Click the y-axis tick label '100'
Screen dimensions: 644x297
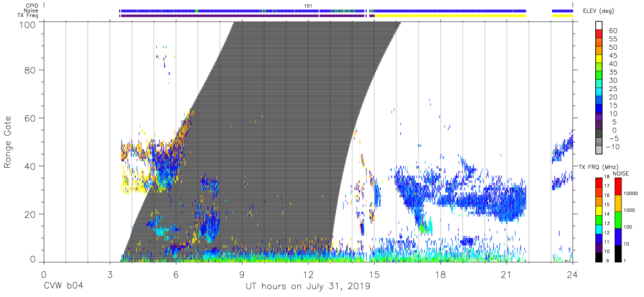(x=27, y=25)
